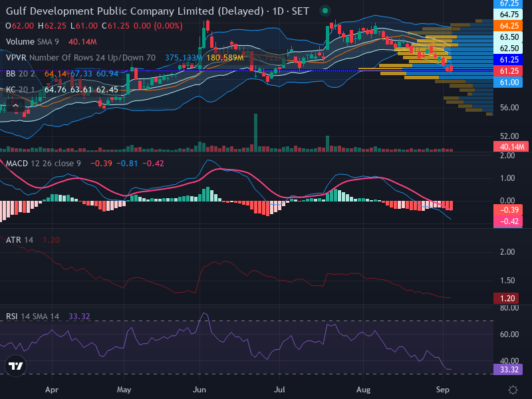This screenshot has height=399, width=532.
Task: Click the 33.32 RSI value label
Action: click(x=508, y=370)
